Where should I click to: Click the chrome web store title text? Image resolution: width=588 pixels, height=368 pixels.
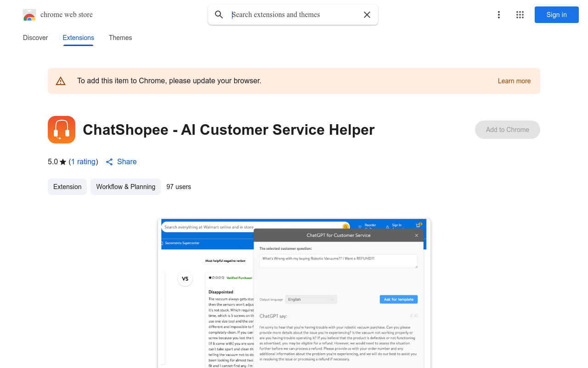point(67,15)
